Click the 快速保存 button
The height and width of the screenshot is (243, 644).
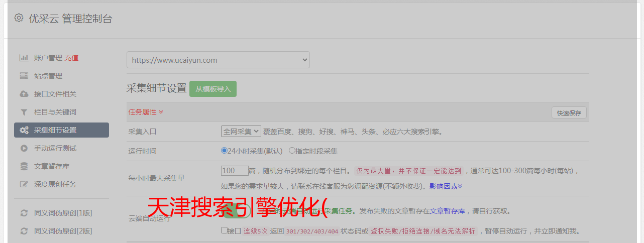click(x=569, y=113)
